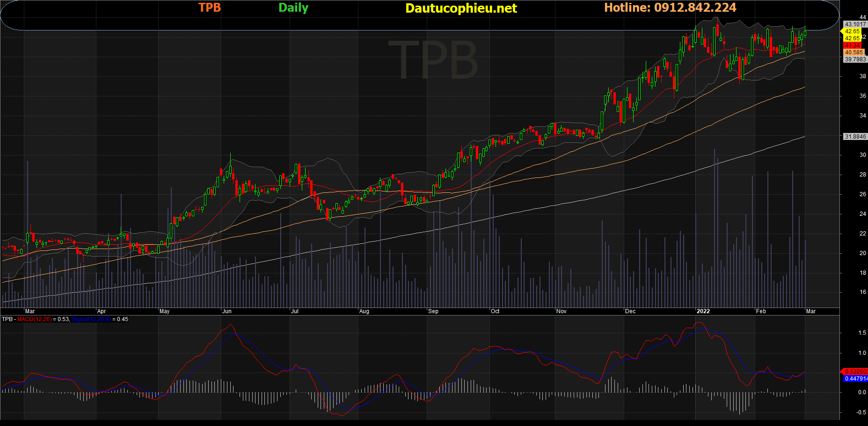Click the Dec month marker
The width and height of the screenshot is (868, 426).
click(x=630, y=311)
